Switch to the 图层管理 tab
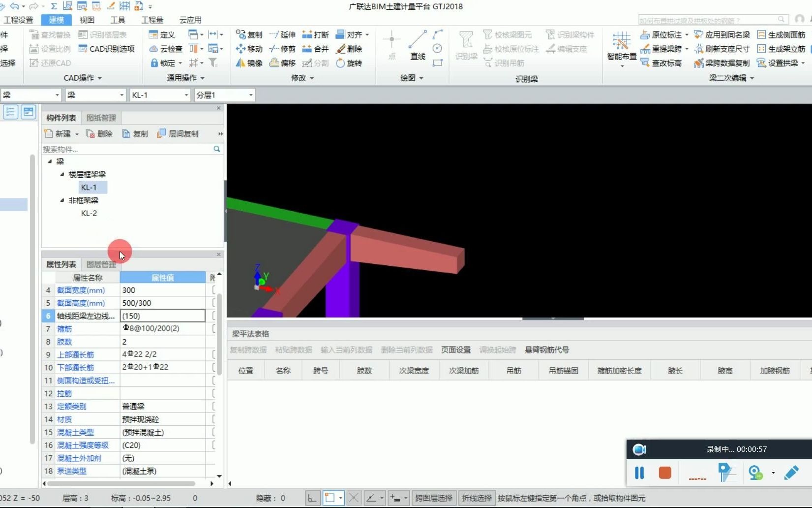 [101, 264]
